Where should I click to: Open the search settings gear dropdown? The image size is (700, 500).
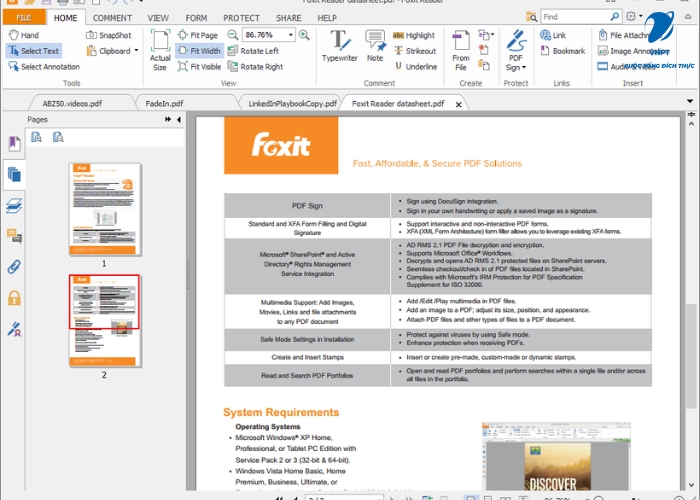point(634,17)
